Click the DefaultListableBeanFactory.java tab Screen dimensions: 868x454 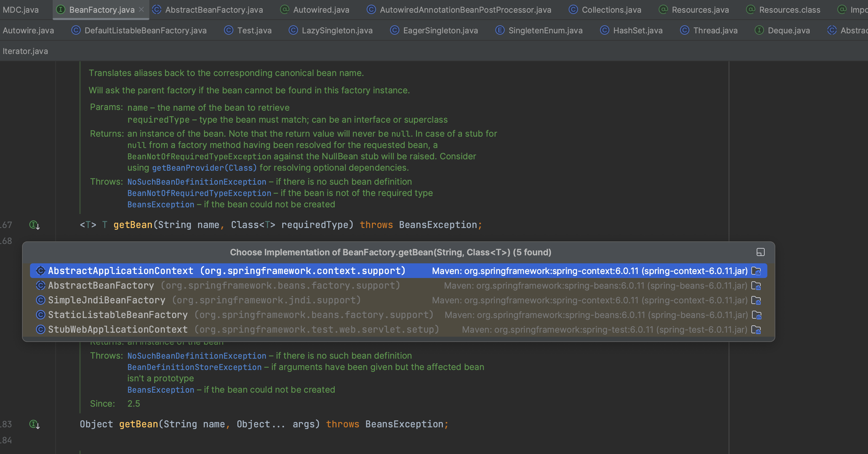pos(139,30)
